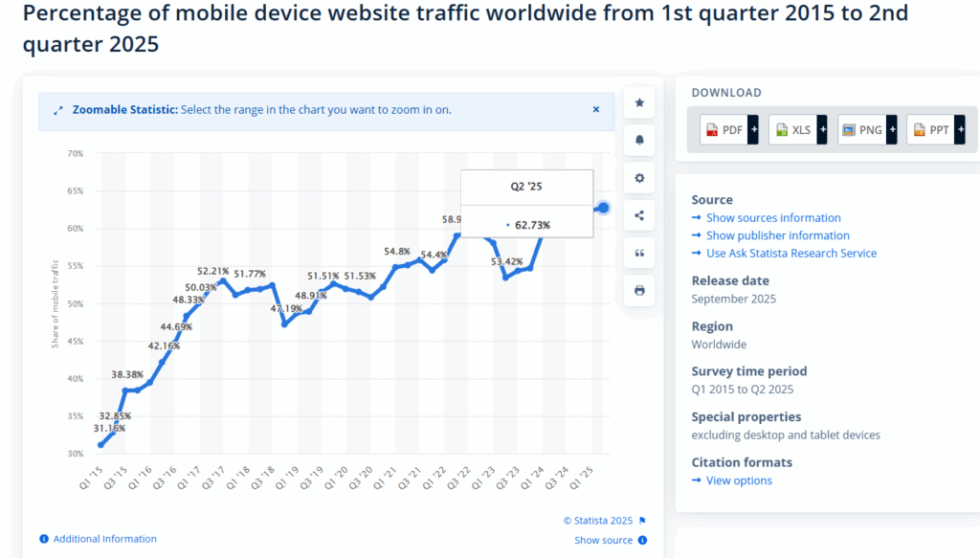980x558 pixels.
Task: Open chart settings gear icon
Action: [638, 178]
